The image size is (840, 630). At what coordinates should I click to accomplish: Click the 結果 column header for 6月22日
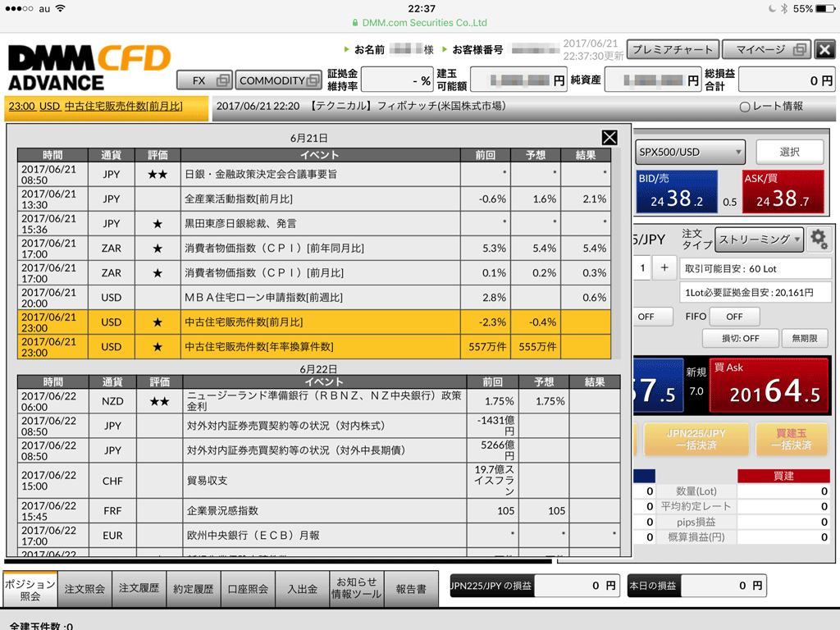tap(595, 382)
